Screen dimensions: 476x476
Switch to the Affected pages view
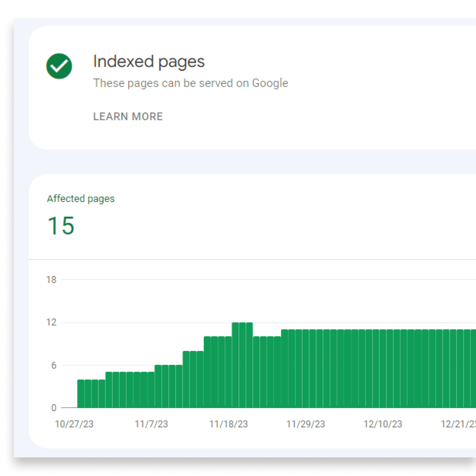[x=81, y=198]
